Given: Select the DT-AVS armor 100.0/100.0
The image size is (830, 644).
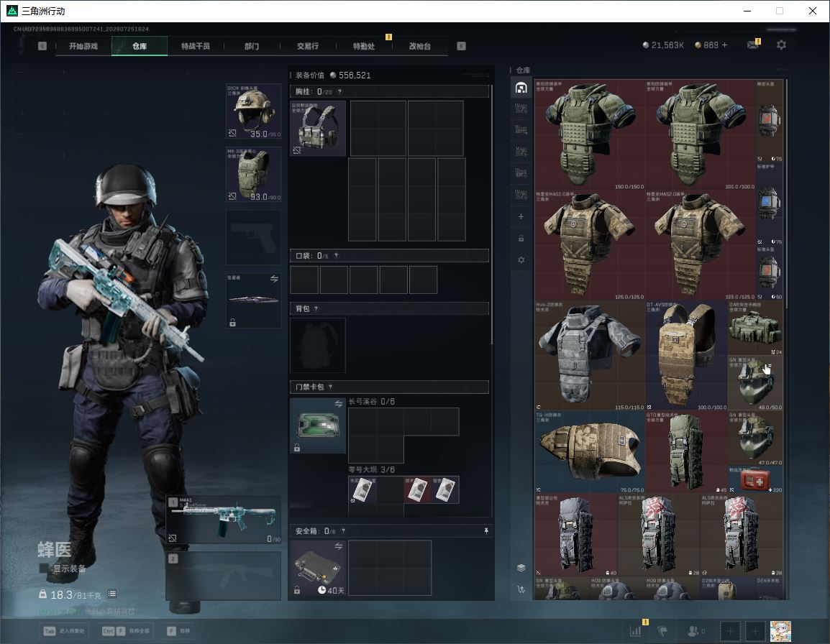Looking at the screenshot, I should click(x=687, y=356).
